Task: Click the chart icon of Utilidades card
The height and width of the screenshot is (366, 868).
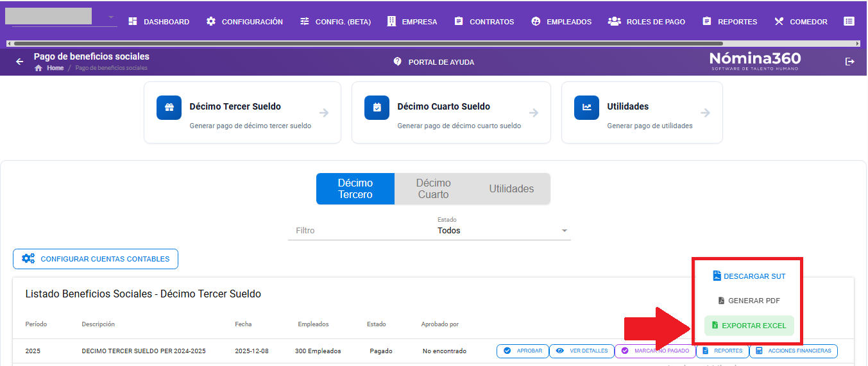Action: click(587, 108)
